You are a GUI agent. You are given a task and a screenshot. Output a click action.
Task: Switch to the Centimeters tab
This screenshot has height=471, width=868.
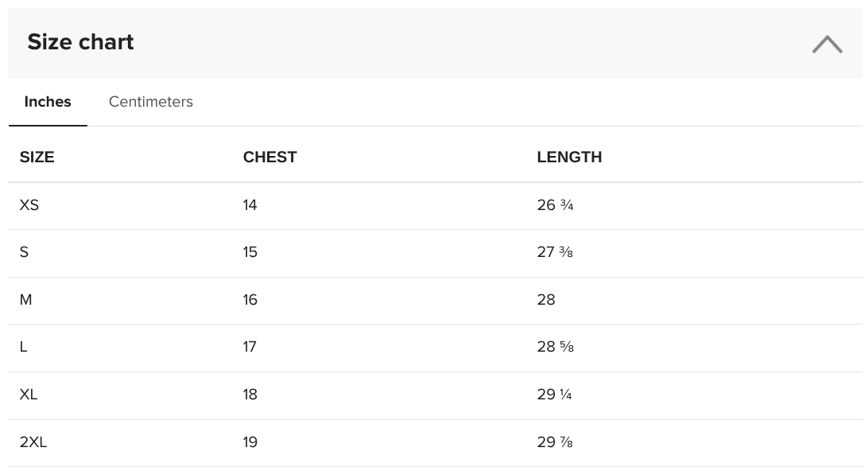[x=150, y=102]
